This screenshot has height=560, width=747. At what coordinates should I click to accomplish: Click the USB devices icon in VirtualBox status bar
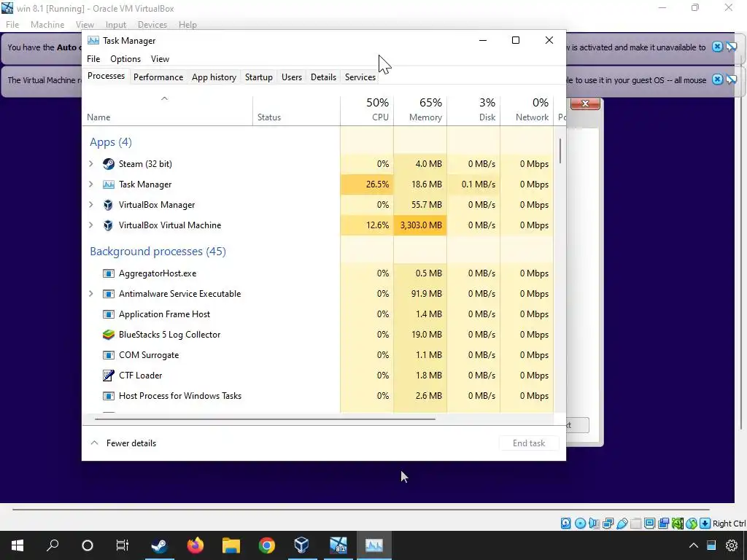(622, 524)
